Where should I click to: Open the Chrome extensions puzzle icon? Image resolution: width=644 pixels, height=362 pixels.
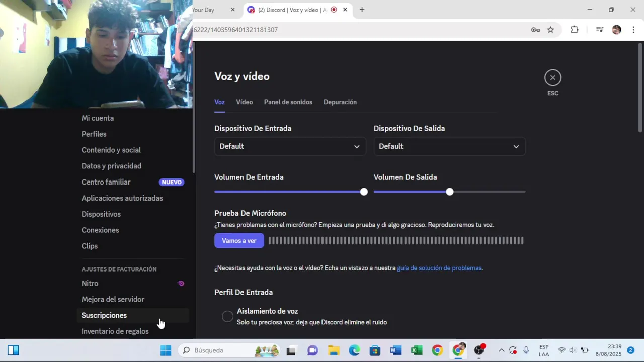click(574, 30)
